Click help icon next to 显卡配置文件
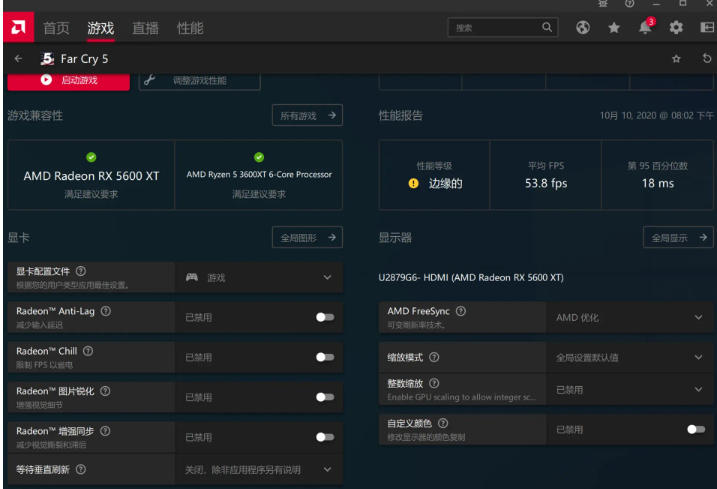The image size is (717, 489). pyautogui.click(x=81, y=271)
